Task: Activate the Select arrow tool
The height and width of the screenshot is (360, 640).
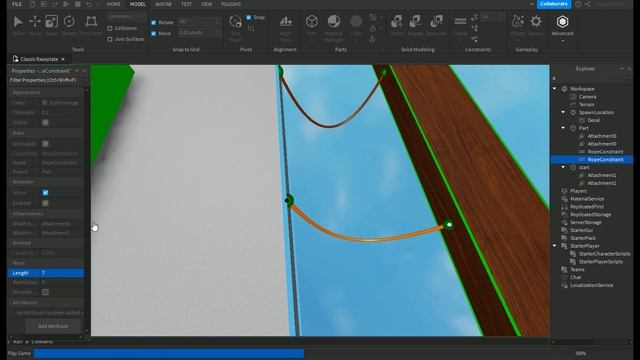Action: click(x=18, y=22)
